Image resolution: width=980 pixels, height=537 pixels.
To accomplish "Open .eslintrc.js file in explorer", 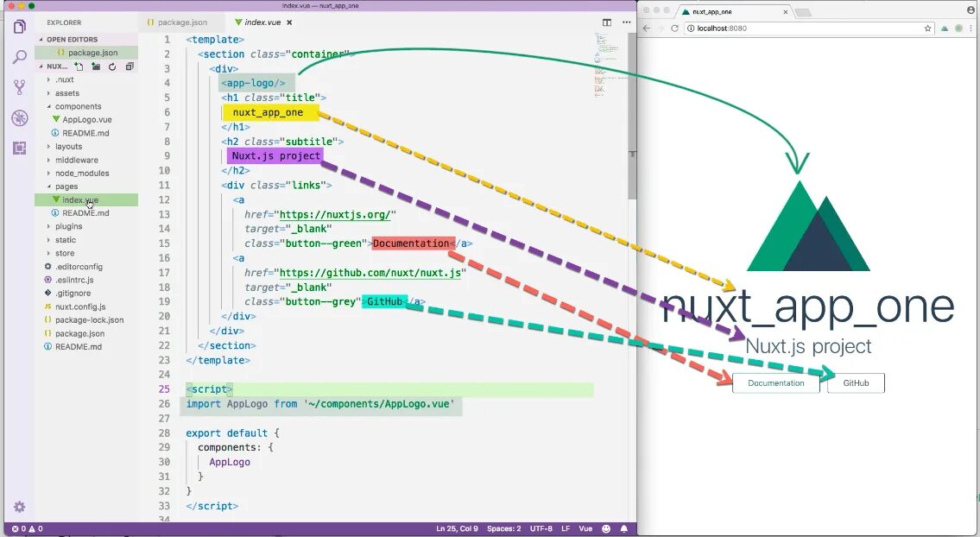I will [73, 280].
